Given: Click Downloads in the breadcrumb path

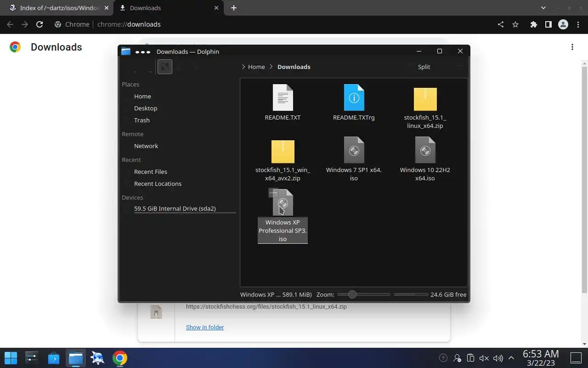Looking at the screenshot, I should (x=294, y=67).
